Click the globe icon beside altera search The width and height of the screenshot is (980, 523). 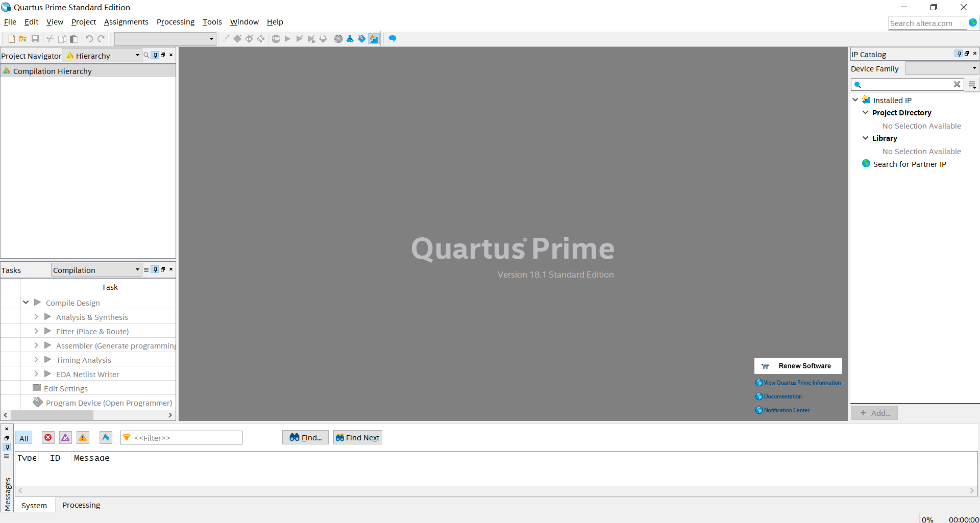[x=973, y=22]
